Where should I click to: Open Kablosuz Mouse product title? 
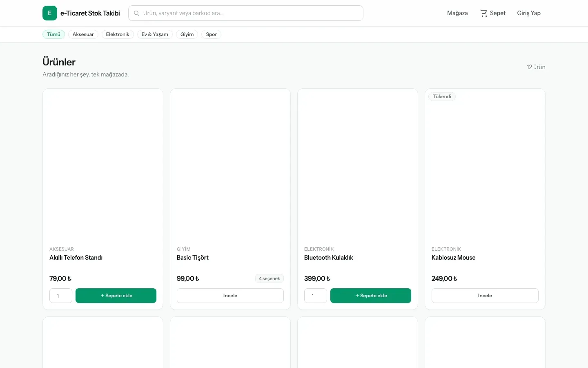pos(454,258)
